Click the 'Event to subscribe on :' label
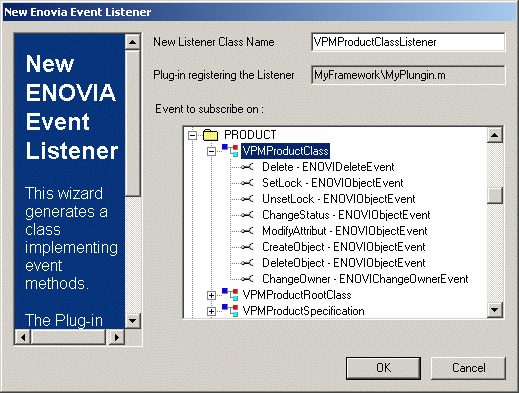 [209, 109]
